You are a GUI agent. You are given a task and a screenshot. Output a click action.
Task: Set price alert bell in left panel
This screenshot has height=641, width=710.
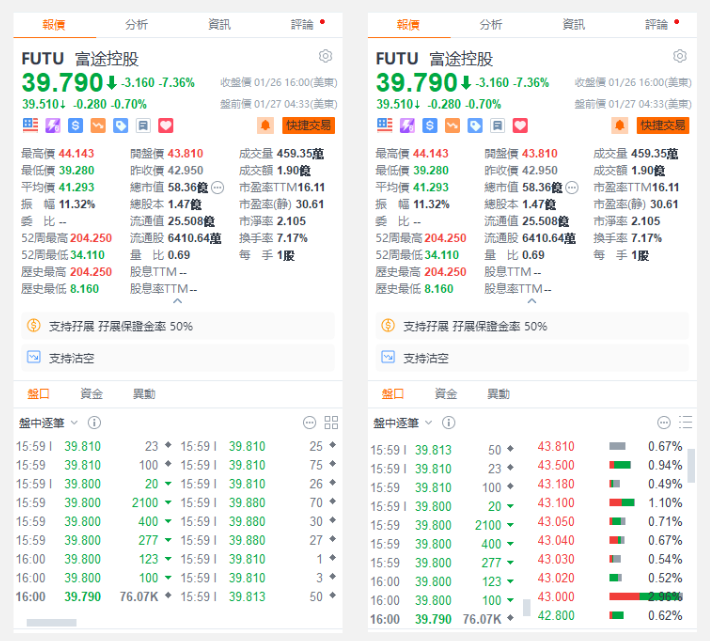point(265,125)
